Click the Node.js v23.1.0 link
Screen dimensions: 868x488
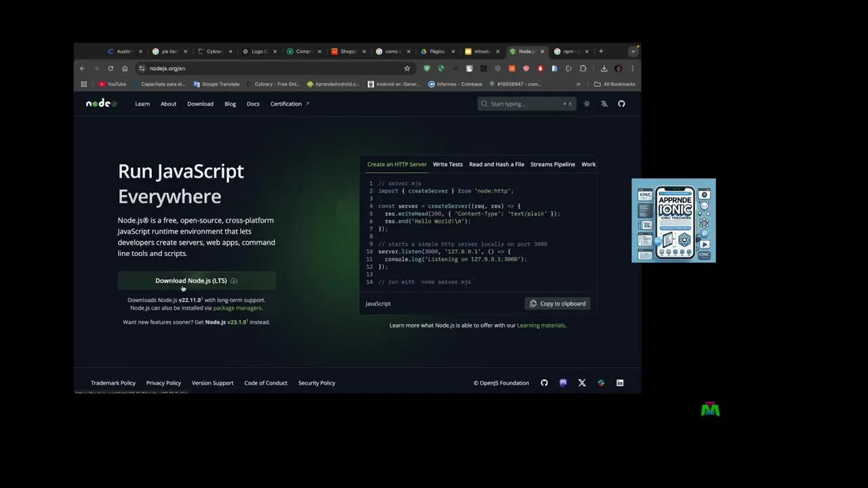226,322
